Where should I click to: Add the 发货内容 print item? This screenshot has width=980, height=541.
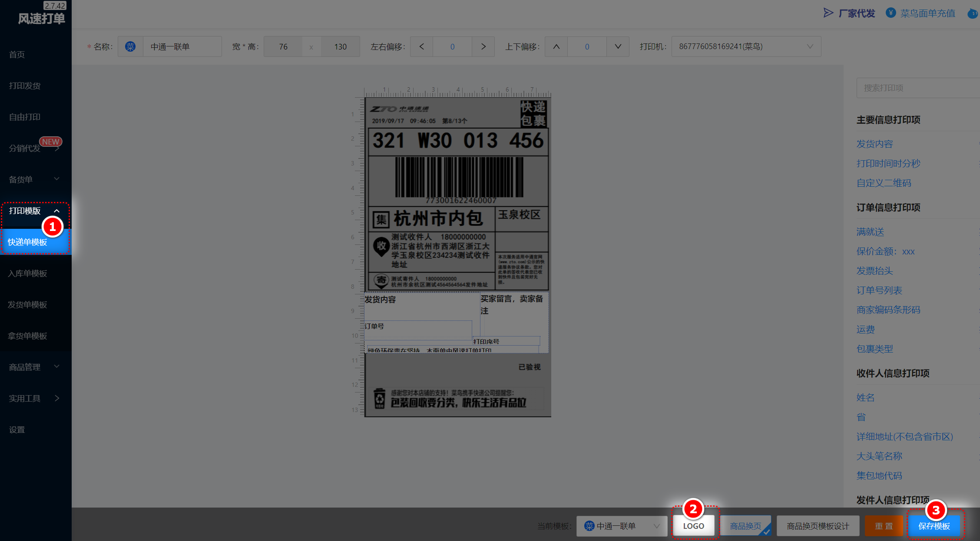[x=874, y=144]
